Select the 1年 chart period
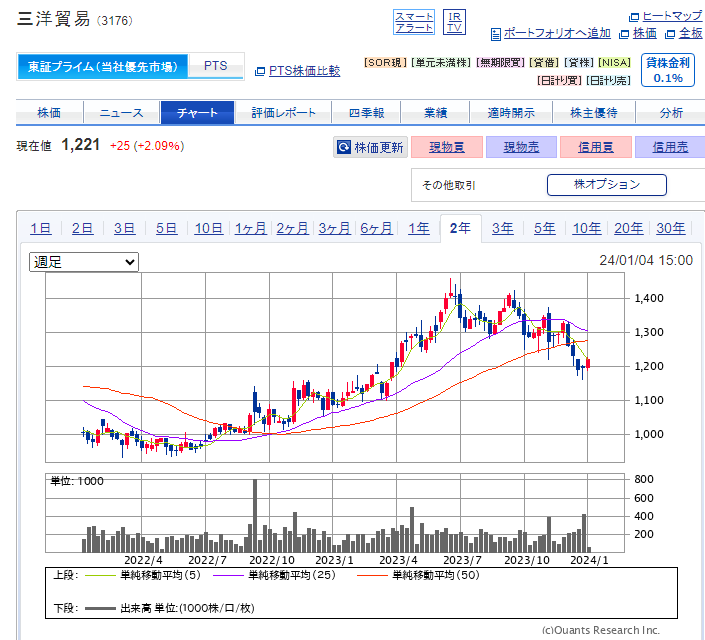The image size is (705, 640). 419,228
